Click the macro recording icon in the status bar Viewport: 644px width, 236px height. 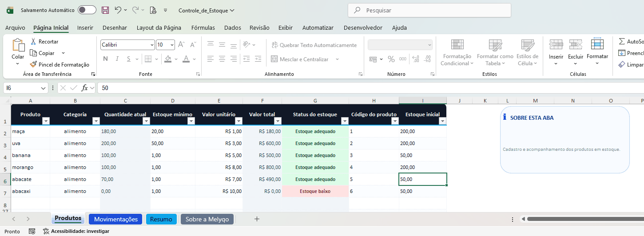[x=32, y=231]
